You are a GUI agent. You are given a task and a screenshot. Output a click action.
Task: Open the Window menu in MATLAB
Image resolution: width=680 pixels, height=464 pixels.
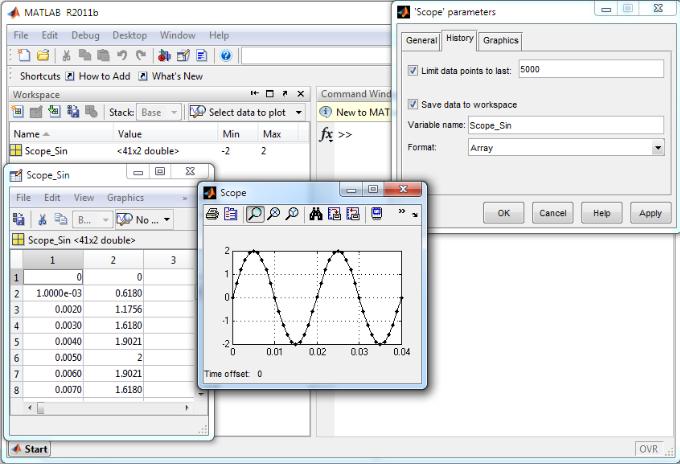177,36
